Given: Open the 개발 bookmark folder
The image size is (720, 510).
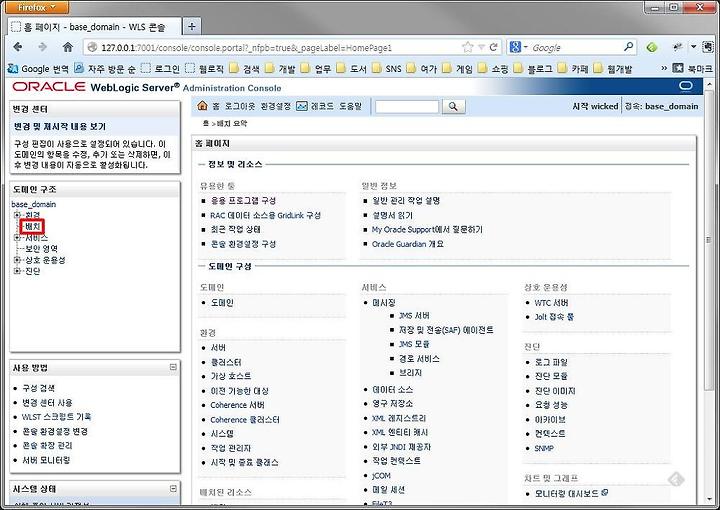Looking at the screenshot, I should coord(280,69).
